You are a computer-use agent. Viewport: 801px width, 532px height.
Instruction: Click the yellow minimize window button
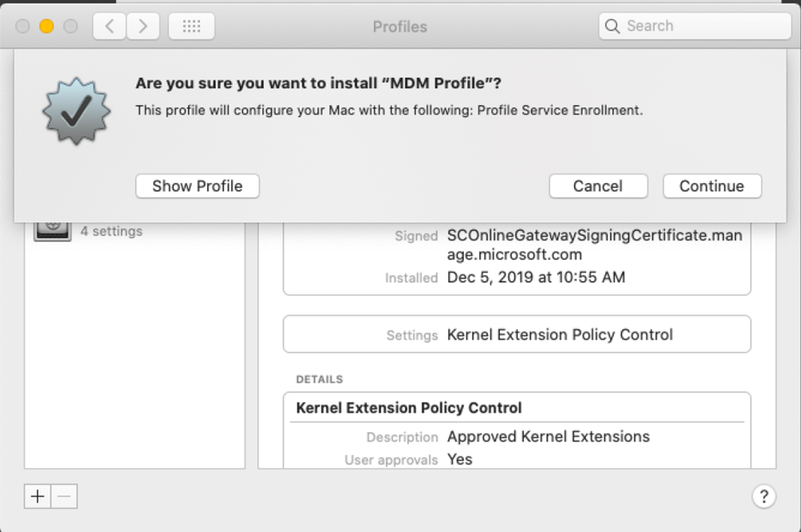point(46,26)
